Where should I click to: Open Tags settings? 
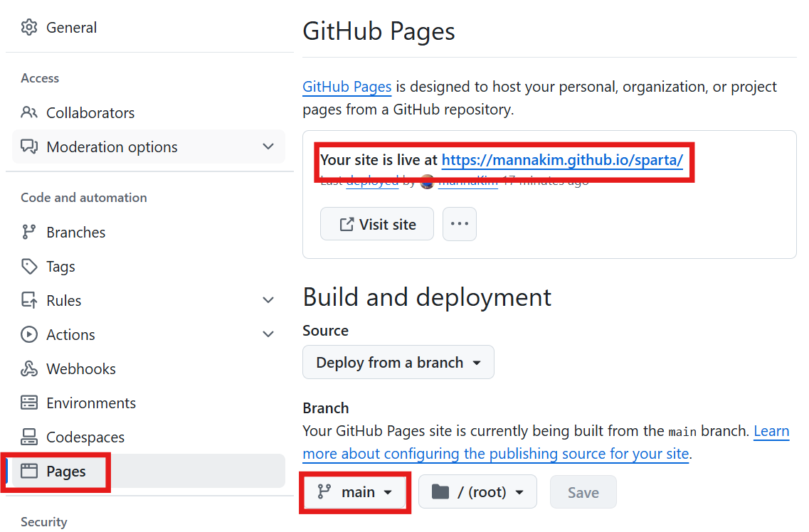coord(149,267)
